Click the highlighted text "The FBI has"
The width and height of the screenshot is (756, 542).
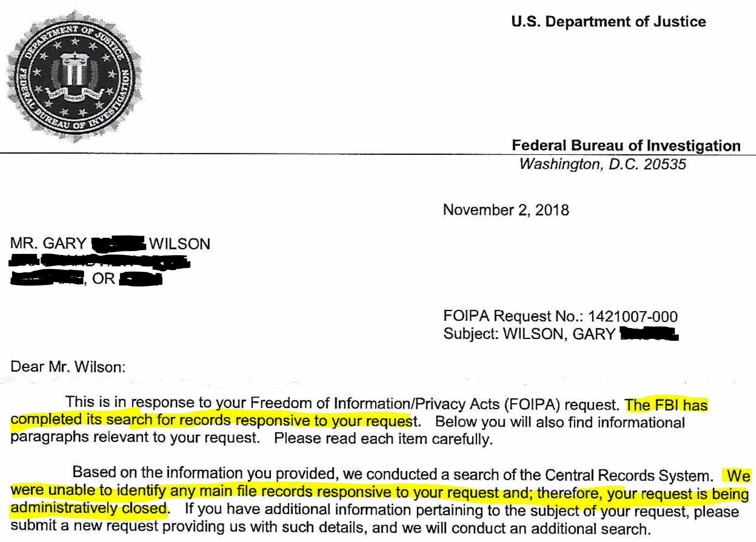pos(666,406)
